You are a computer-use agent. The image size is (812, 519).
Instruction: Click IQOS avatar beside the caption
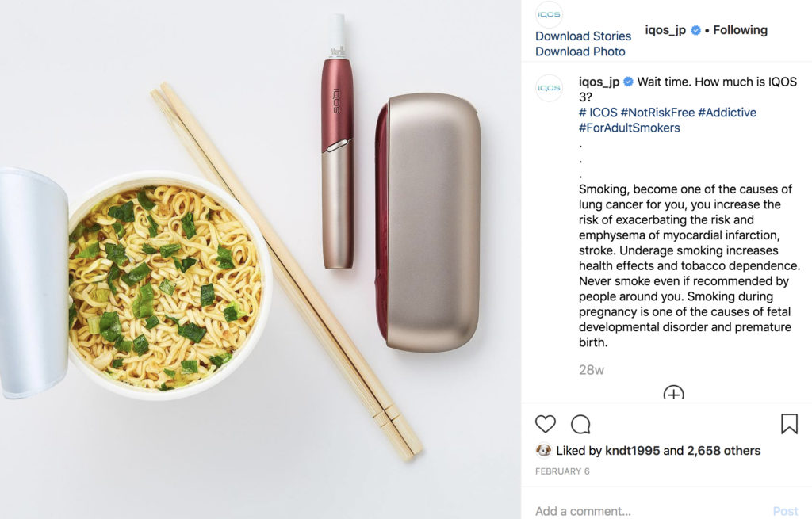549,88
